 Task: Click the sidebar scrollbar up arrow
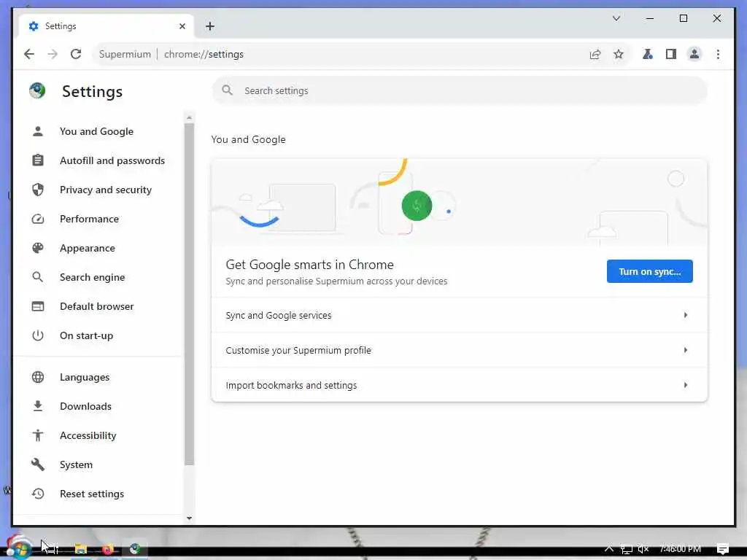coord(189,117)
